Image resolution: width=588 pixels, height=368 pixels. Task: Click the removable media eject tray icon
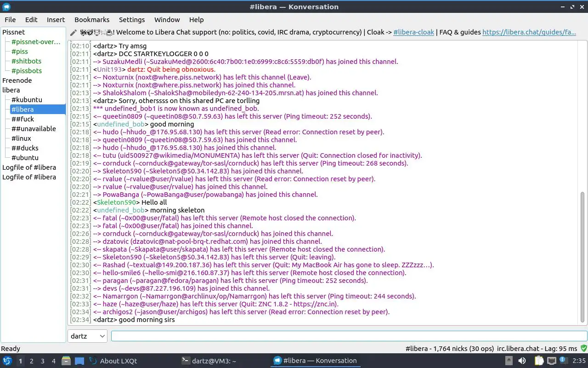tap(509, 361)
